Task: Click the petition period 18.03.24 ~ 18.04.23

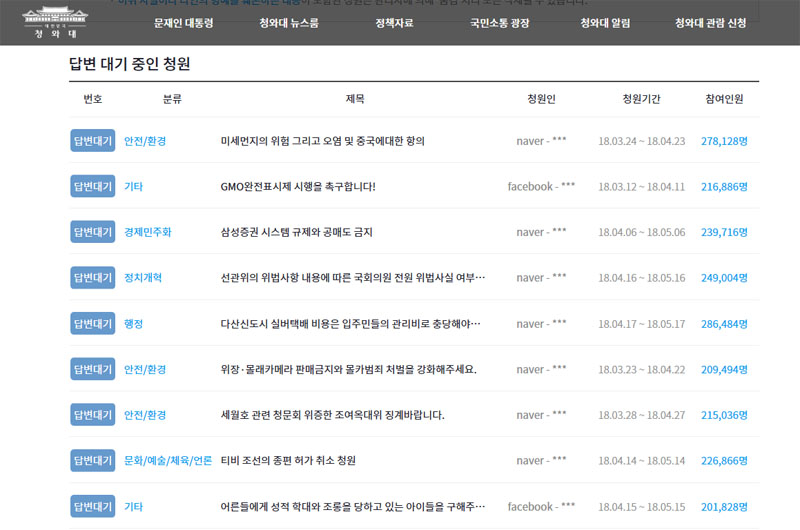Action: [642, 141]
